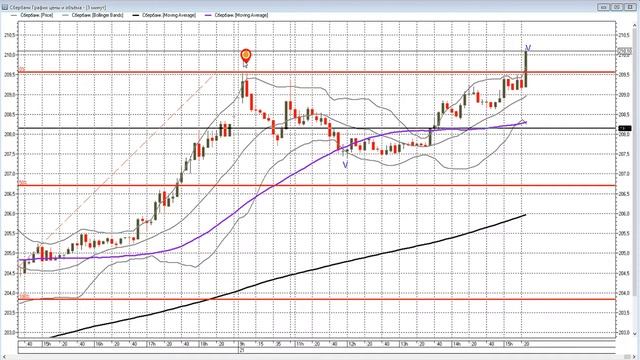Click the date label 21 below the time axis
The image size is (640, 360).
(242, 350)
